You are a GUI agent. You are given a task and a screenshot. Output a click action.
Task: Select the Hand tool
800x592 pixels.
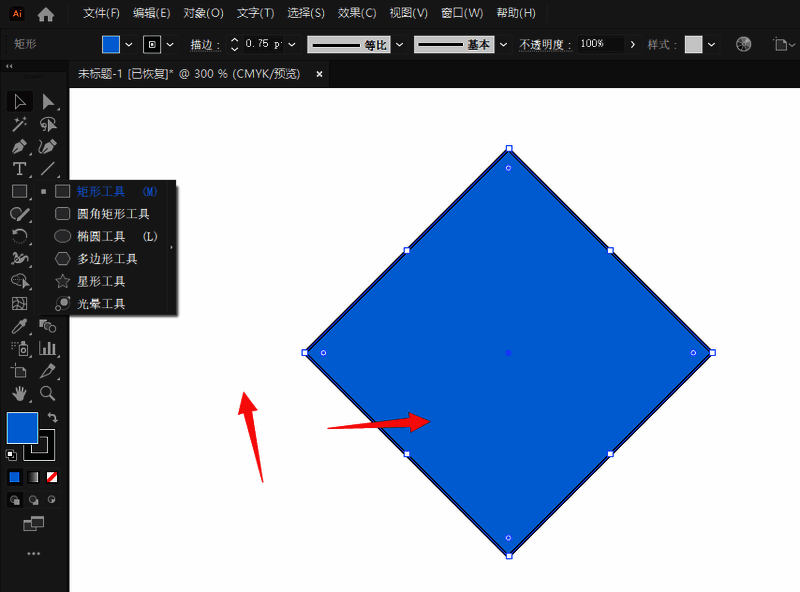point(19,393)
